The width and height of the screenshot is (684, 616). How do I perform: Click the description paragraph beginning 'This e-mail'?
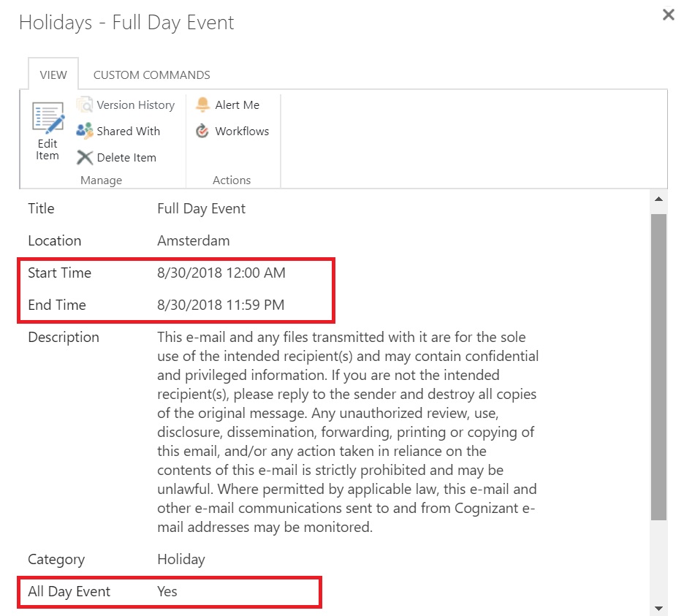coord(348,432)
